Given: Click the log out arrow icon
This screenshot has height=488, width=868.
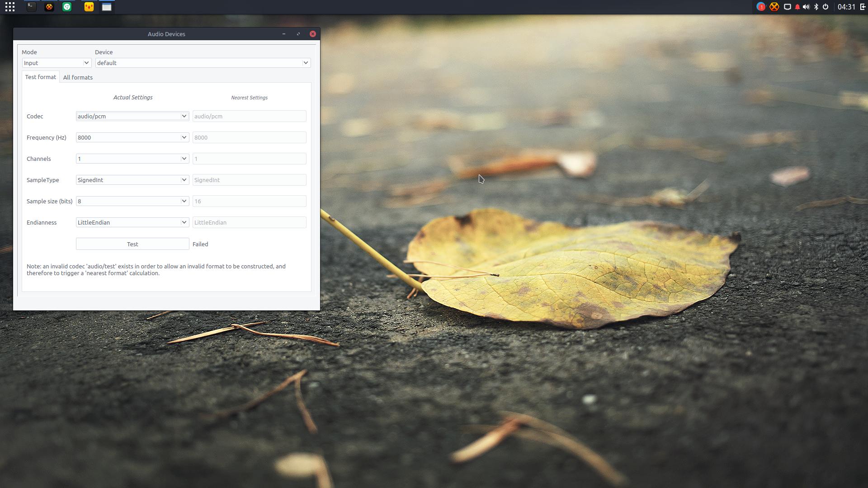Looking at the screenshot, I should click(x=863, y=7).
